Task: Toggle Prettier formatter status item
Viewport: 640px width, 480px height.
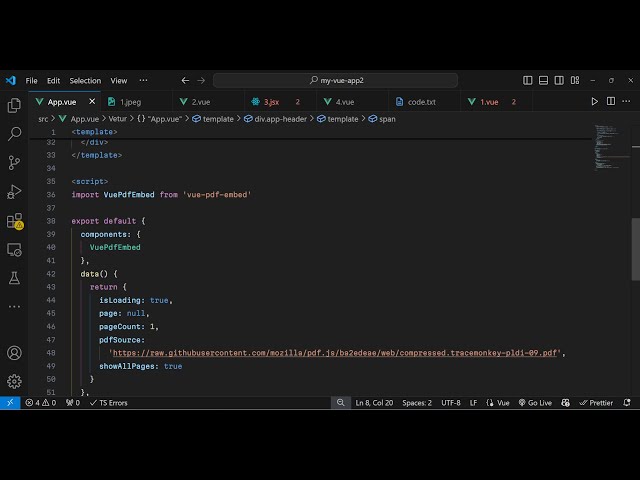Action: tap(597, 403)
